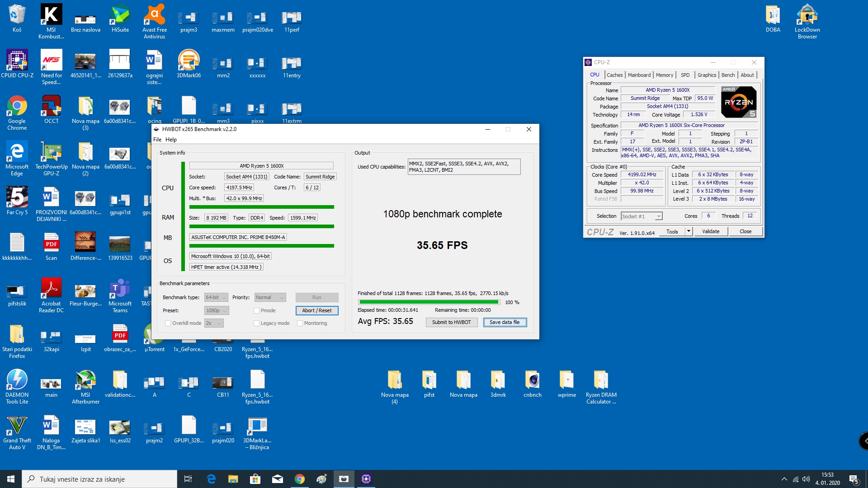This screenshot has width=868, height=488.
Task: Open the tray volume icon
Action: [x=806, y=479]
